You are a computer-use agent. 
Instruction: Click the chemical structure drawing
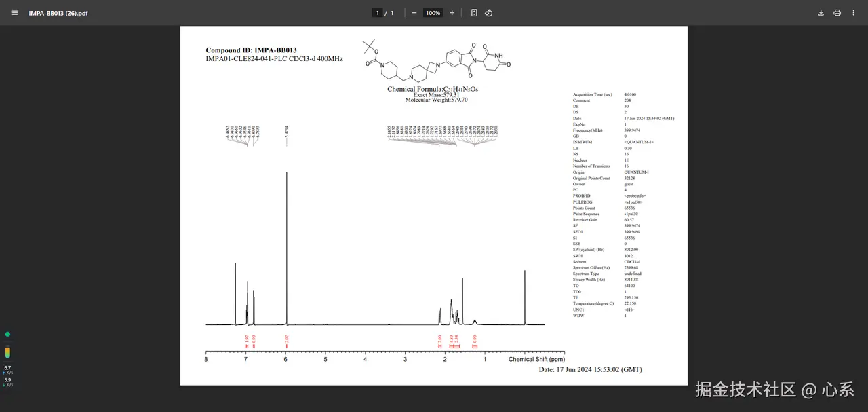coord(436,60)
